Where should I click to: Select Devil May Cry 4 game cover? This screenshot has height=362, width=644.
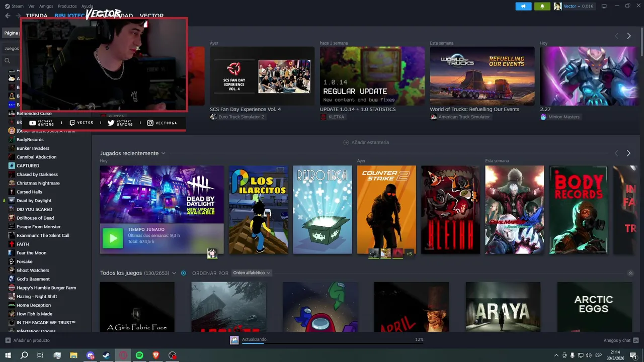coord(515,210)
